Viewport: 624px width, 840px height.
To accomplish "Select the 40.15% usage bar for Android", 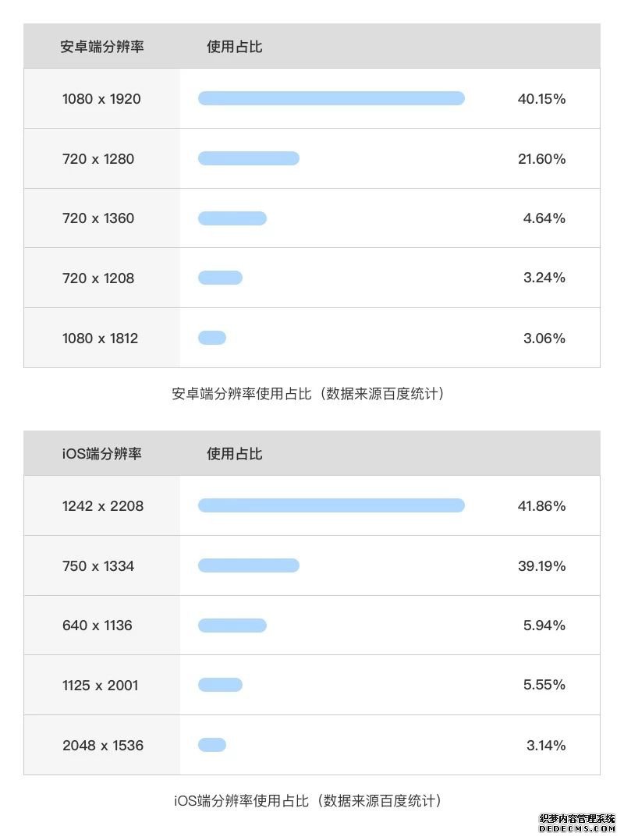I will point(331,98).
